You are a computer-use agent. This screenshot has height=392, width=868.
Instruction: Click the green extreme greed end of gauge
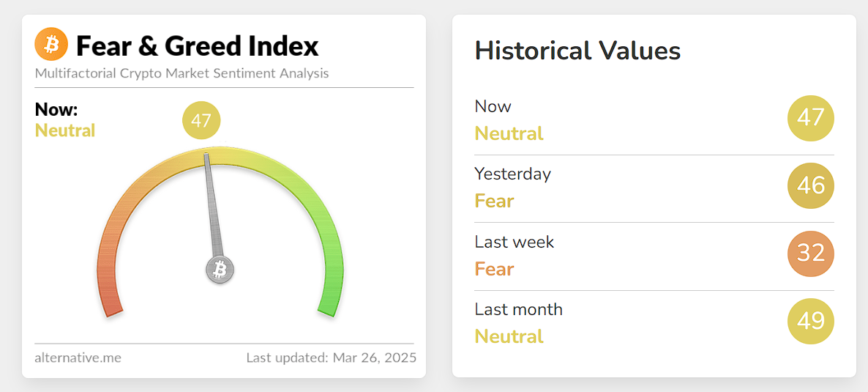pyautogui.click(x=329, y=302)
